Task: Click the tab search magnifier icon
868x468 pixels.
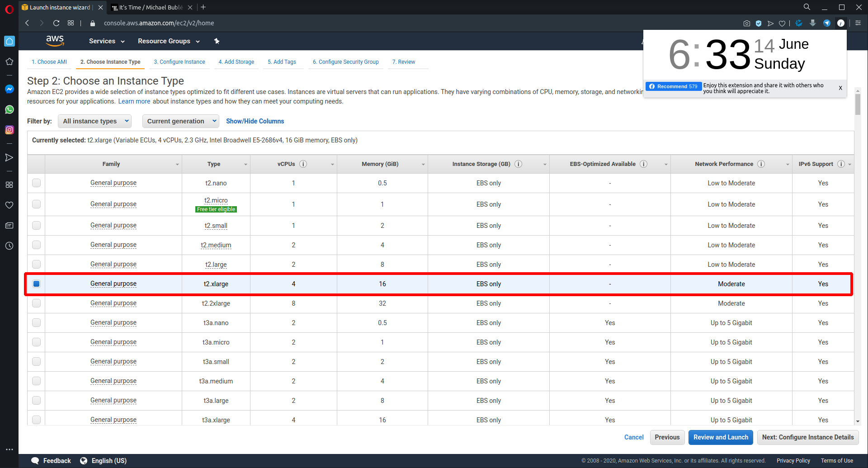Action: pyautogui.click(x=807, y=7)
